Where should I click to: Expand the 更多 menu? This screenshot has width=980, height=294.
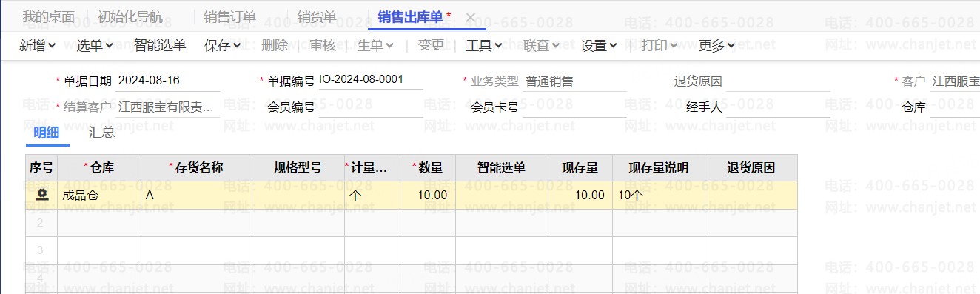pyautogui.click(x=717, y=46)
